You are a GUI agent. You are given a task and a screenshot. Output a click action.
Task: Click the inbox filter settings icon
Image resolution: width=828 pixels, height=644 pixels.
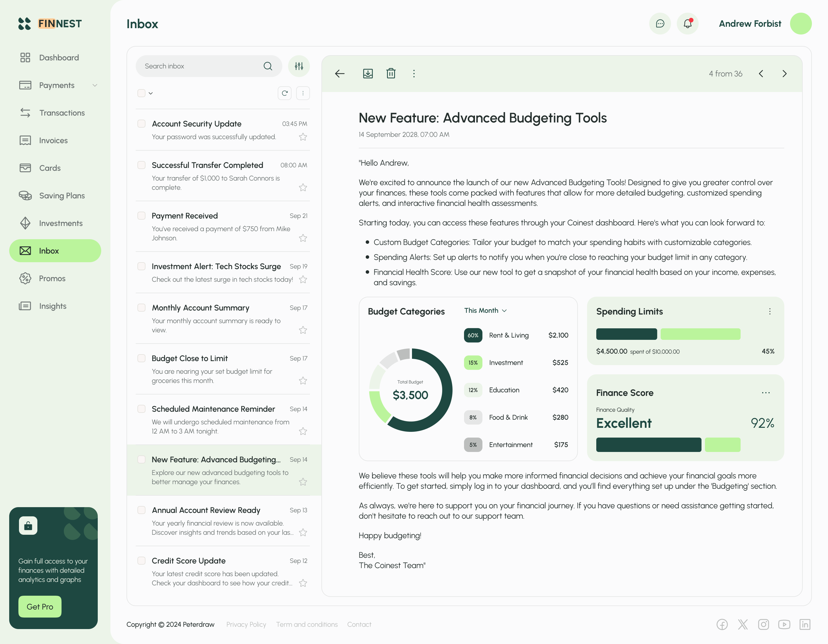(299, 66)
